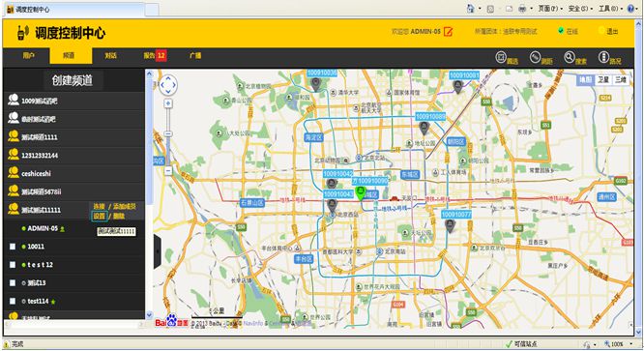The image size is (644, 351).
Task: Switch to the 报告 tab with badge 12
Action: pyautogui.click(x=155, y=55)
